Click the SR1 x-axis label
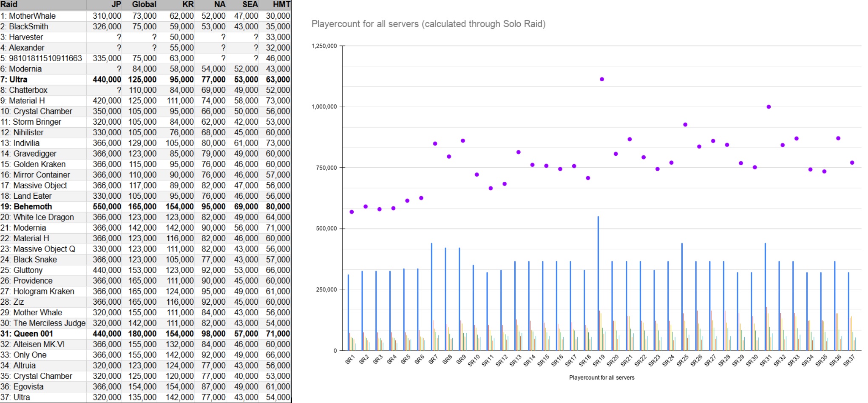Screen dimensions: 868x403 (x=350, y=360)
